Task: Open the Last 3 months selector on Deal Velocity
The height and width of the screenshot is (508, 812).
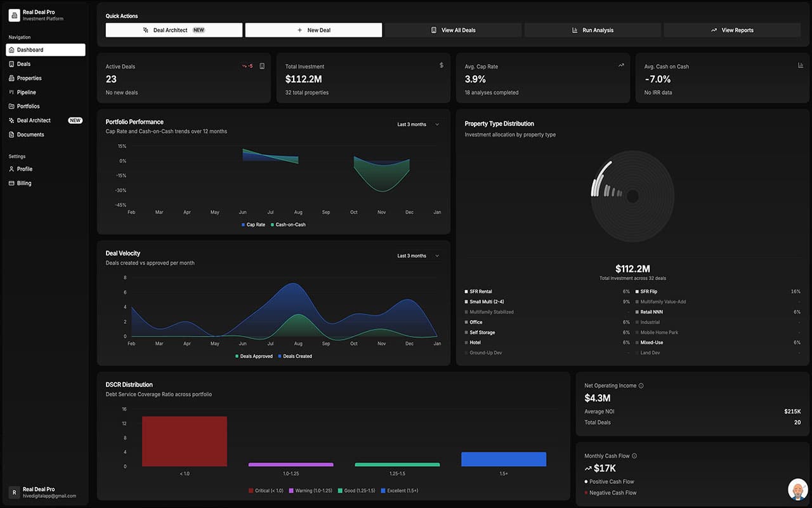Action: point(418,255)
